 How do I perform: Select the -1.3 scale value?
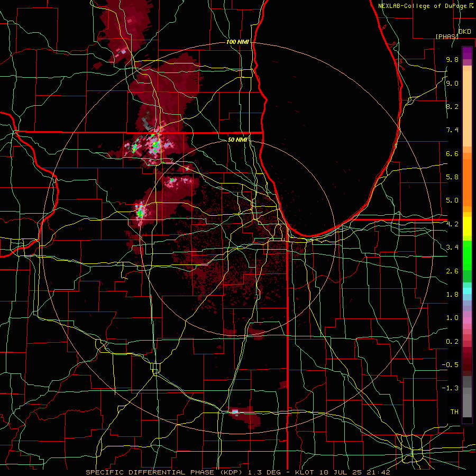click(x=450, y=388)
